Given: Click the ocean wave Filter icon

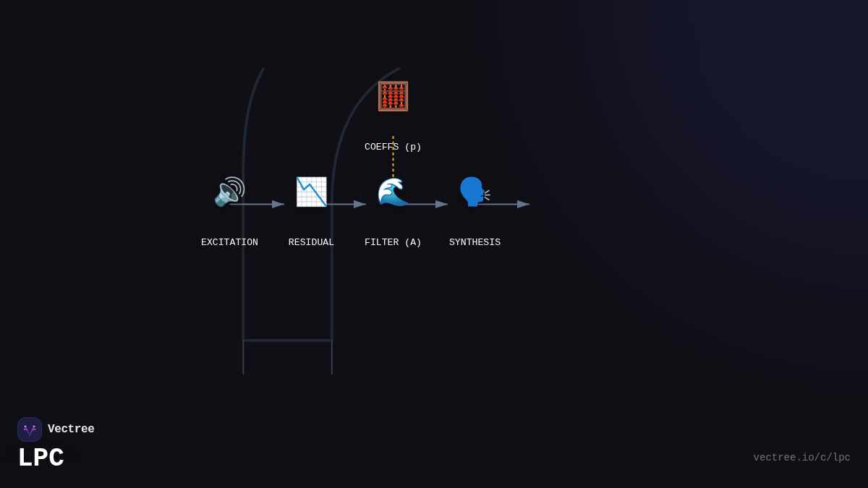Looking at the screenshot, I should 393,192.
